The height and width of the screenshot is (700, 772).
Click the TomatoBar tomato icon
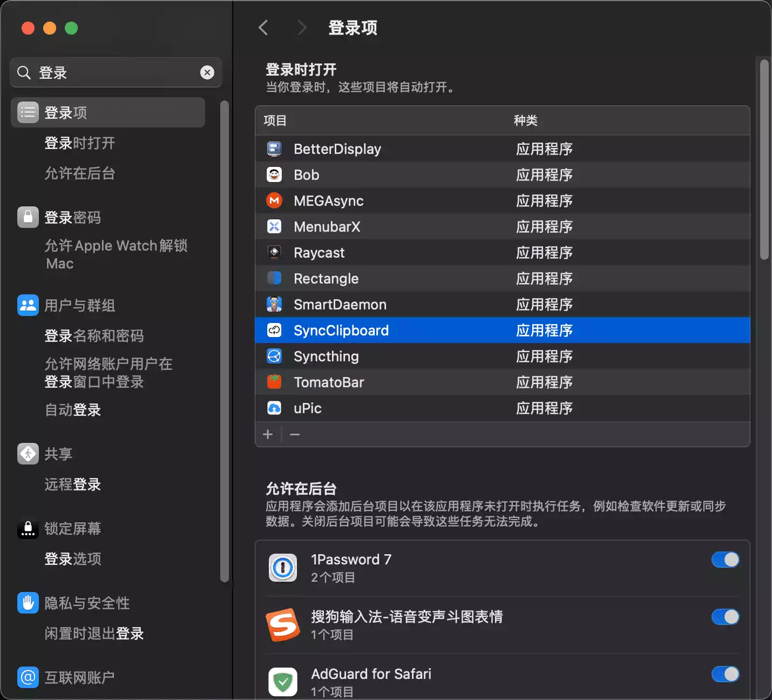274,382
